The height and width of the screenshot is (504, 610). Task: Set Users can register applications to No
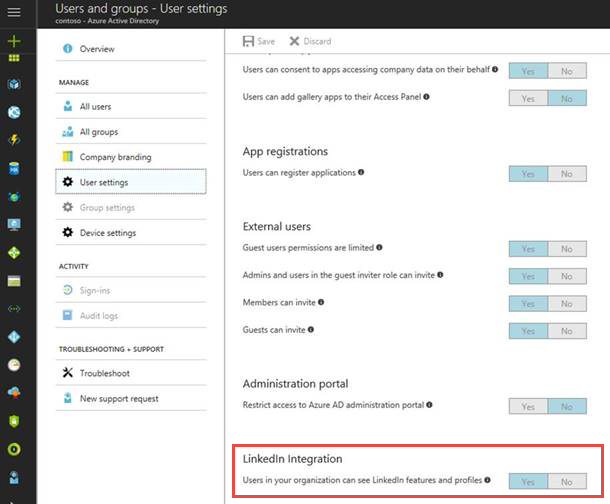(x=567, y=174)
